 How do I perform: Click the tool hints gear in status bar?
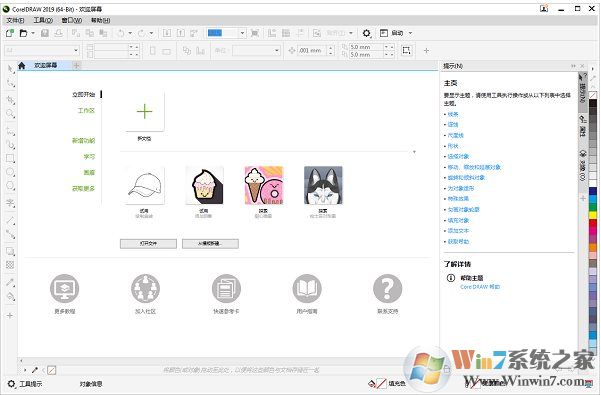coord(11,384)
